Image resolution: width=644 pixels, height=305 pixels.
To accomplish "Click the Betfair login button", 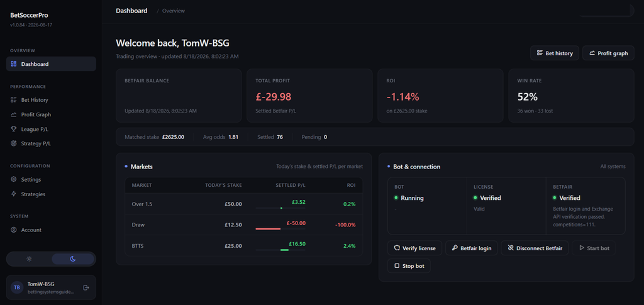I will pos(472,248).
